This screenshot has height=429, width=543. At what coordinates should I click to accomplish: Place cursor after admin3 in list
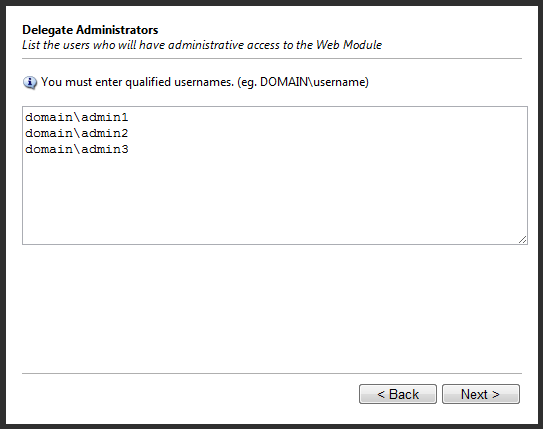[x=129, y=149]
